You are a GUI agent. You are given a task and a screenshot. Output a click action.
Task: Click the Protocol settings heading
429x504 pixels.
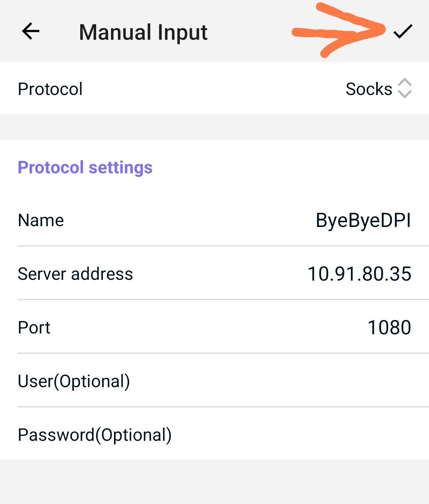coord(85,167)
